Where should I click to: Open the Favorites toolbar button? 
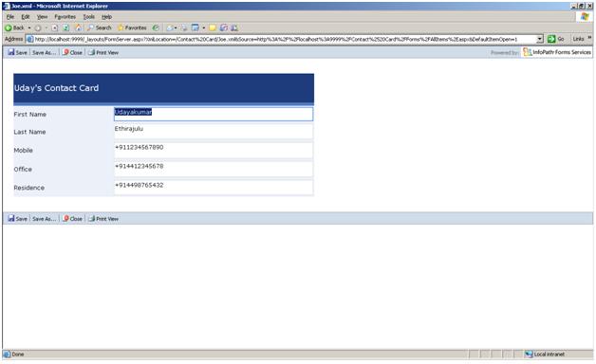coord(132,27)
